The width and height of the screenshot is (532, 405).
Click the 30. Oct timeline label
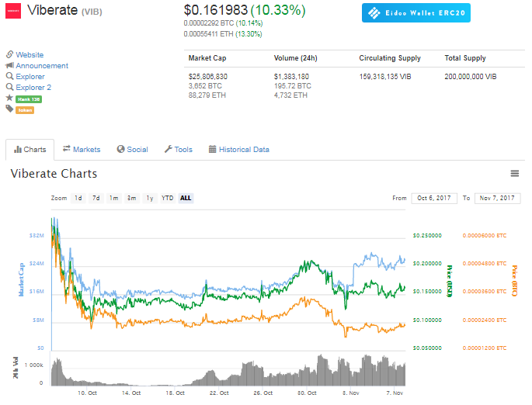(x=307, y=393)
